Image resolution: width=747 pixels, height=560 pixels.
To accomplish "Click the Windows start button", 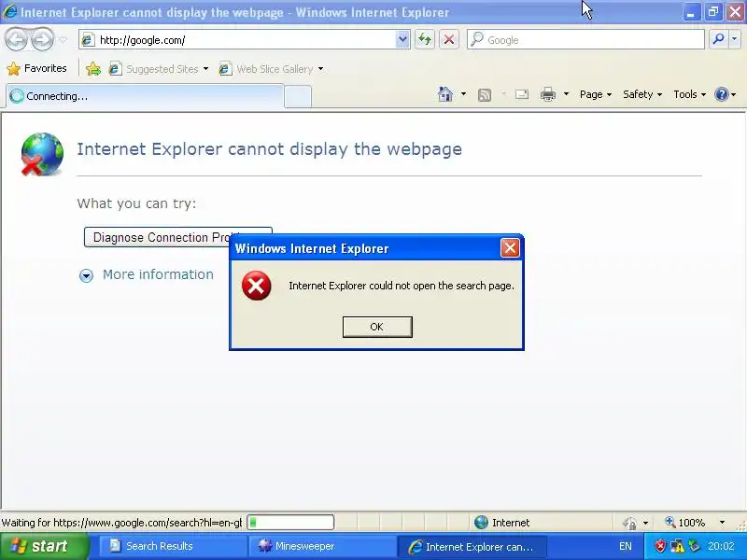I will [44, 546].
